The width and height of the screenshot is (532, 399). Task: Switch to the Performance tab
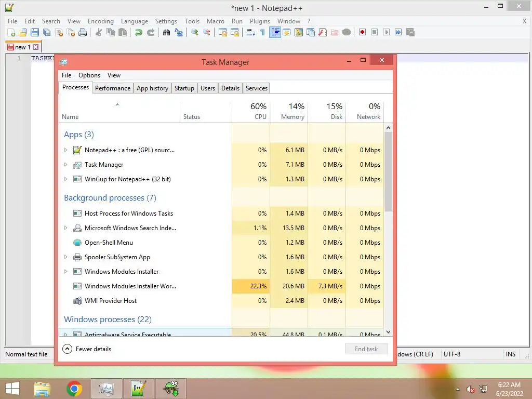pyautogui.click(x=113, y=88)
